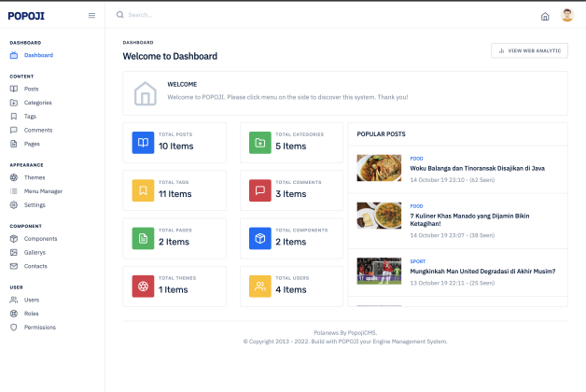Click the yellow Total Tags bookmark icon
586x392 pixels.
[143, 190]
